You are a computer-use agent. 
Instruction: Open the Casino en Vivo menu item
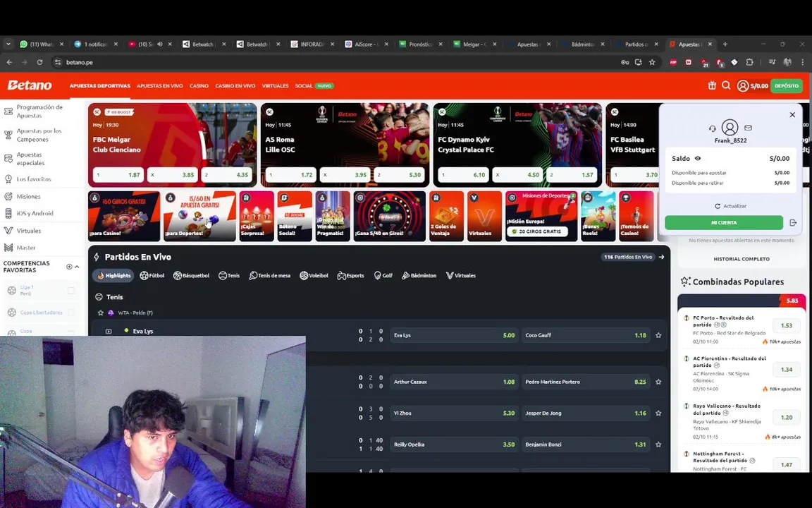coord(235,86)
